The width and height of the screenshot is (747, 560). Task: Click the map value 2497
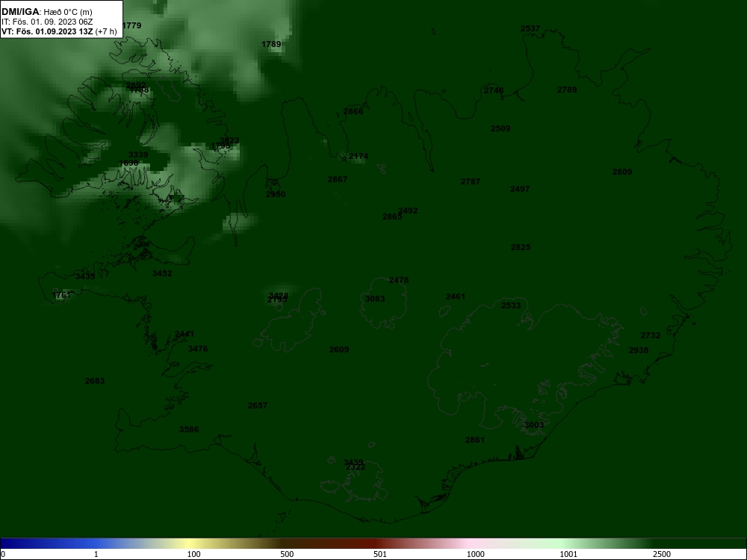pyautogui.click(x=520, y=189)
